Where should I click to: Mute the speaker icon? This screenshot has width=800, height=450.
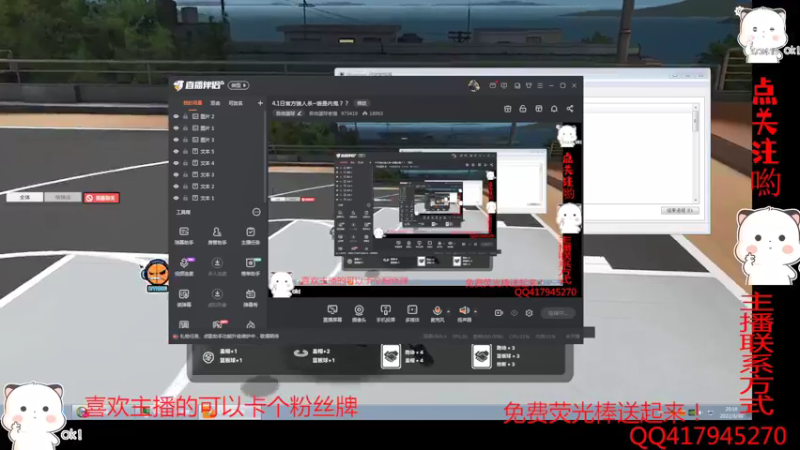[x=464, y=311]
